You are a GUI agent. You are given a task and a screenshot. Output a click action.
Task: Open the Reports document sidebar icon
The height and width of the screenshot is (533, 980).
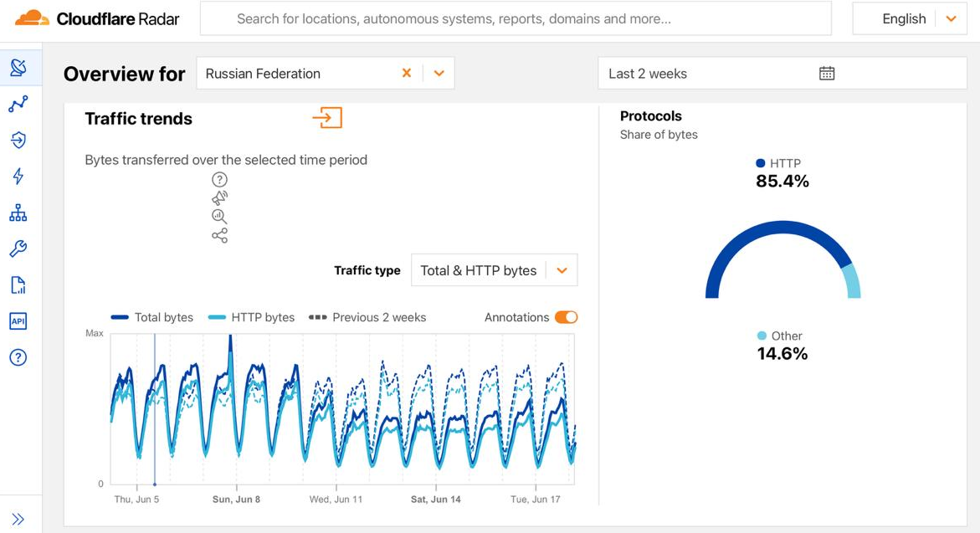(x=18, y=285)
